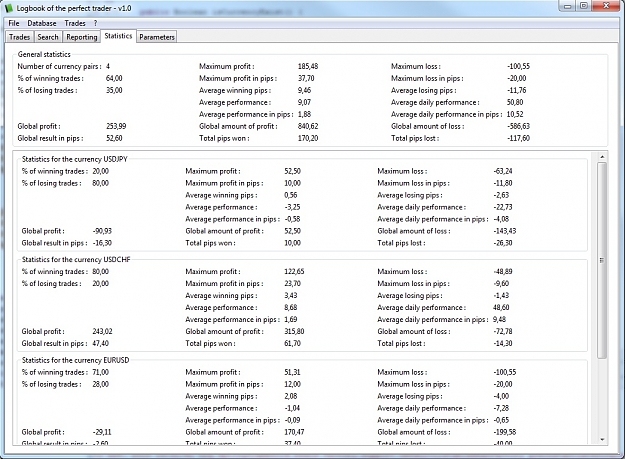Click the Global profit value 253,99

116,126
